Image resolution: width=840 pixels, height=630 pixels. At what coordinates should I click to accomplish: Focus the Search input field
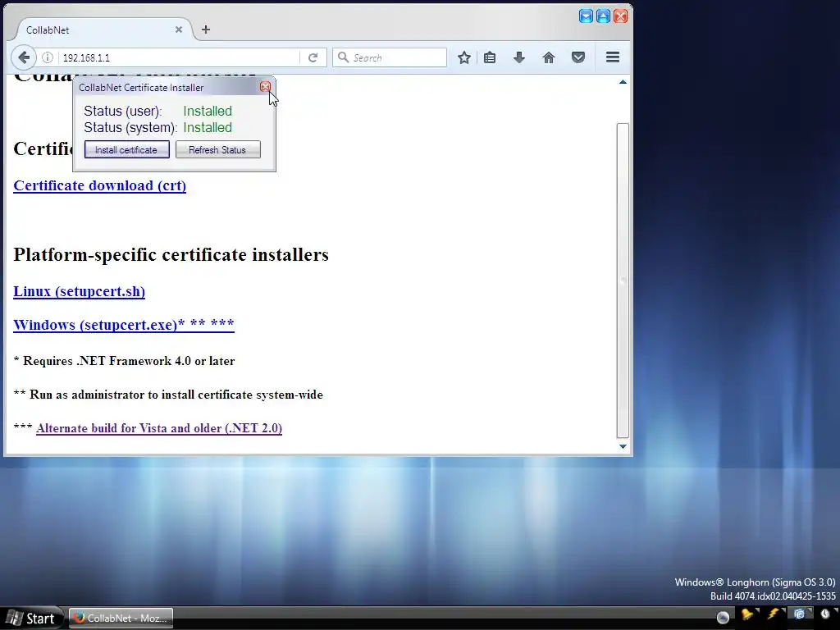point(390,57)
